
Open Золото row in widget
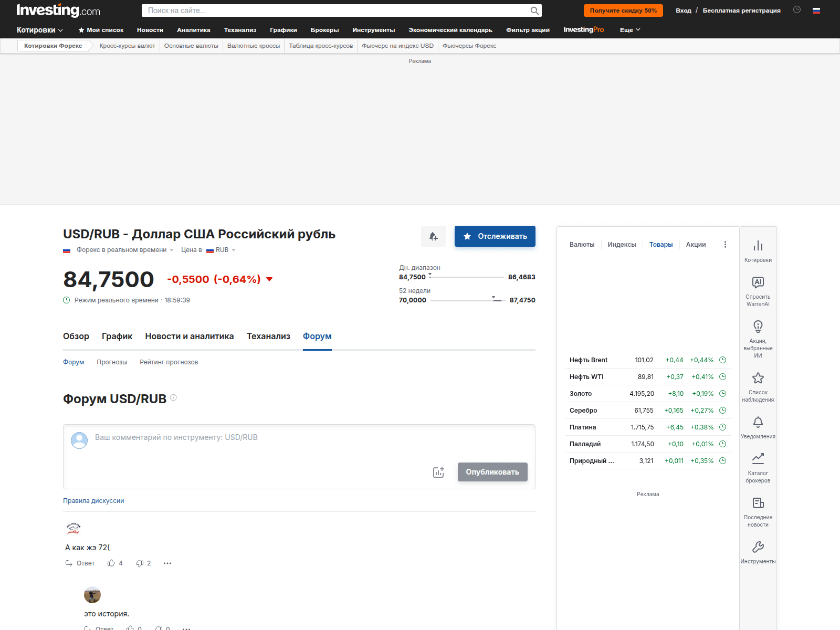(x=648, y=394)
